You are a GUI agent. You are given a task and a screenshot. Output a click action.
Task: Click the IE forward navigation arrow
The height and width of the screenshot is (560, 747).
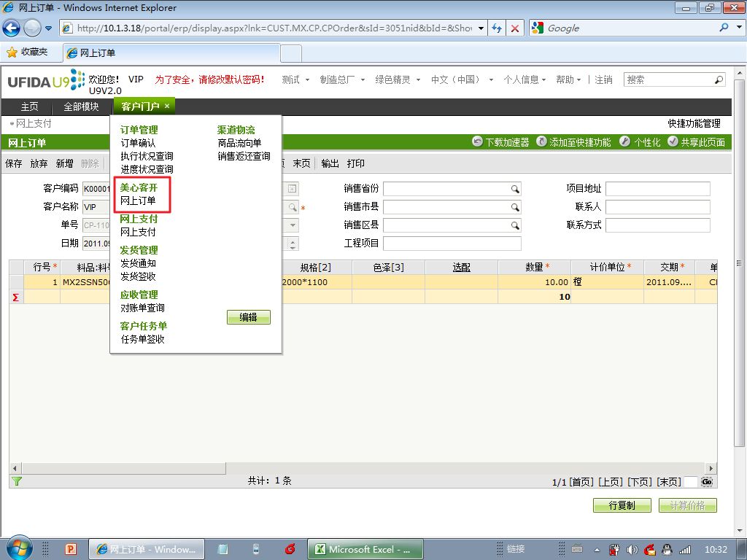click(x=32, y=28)
